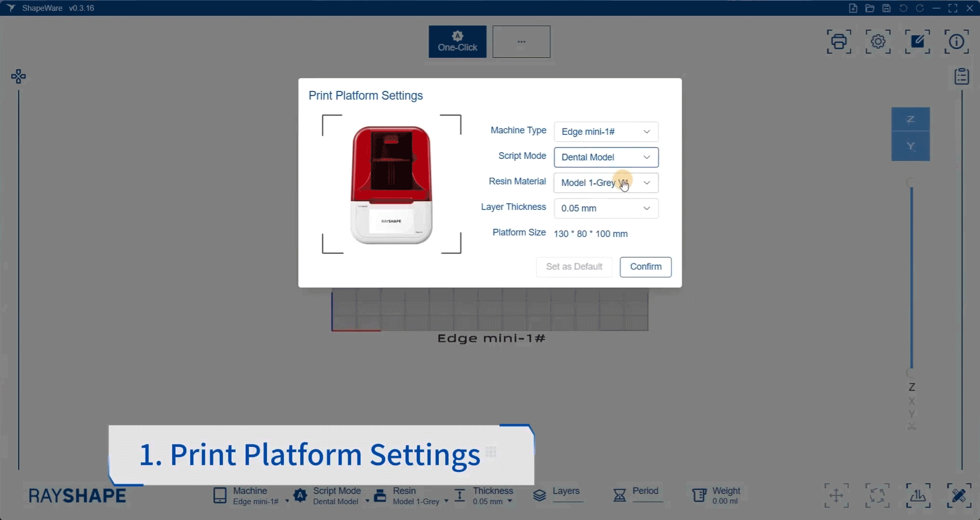Open a file with the folder icon
980x520 pixels.
tap(870, 8)
